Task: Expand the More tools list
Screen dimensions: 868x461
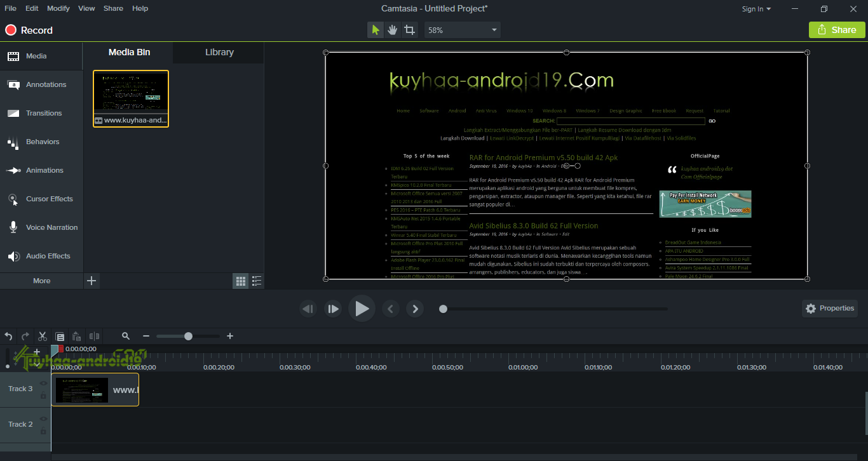Action: pyautogui.click(x=41, y=281)
